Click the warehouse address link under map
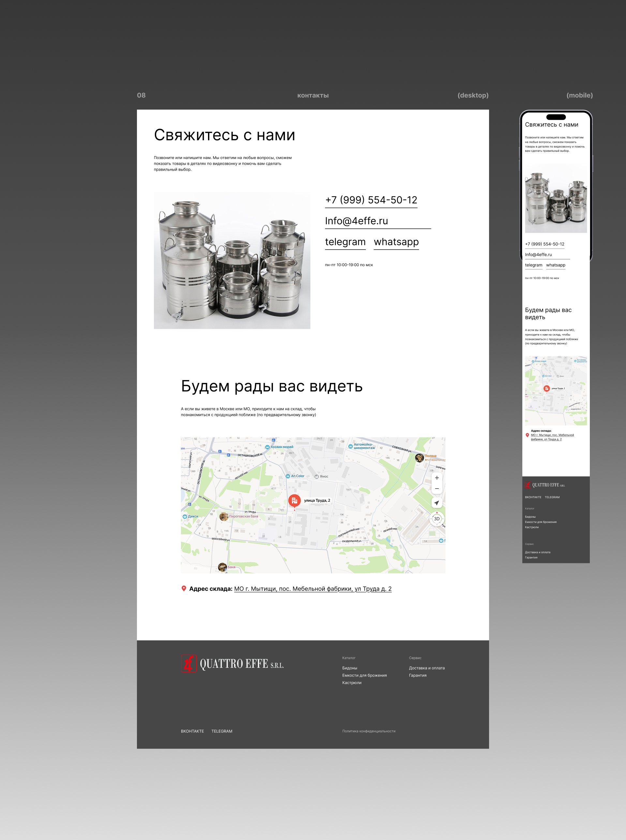Image resolution: width=626 pixels, height=840 pixels. click(313, 589)
